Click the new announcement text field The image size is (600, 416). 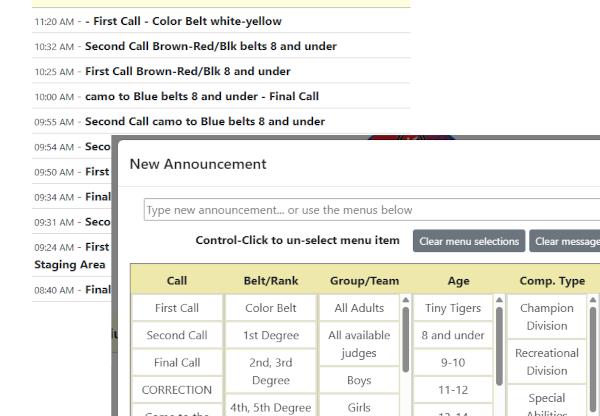click(x=372, y=210)
